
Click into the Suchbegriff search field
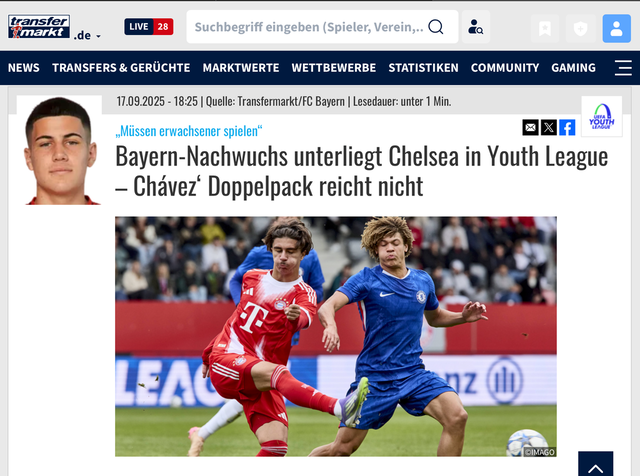pos(309,27)
